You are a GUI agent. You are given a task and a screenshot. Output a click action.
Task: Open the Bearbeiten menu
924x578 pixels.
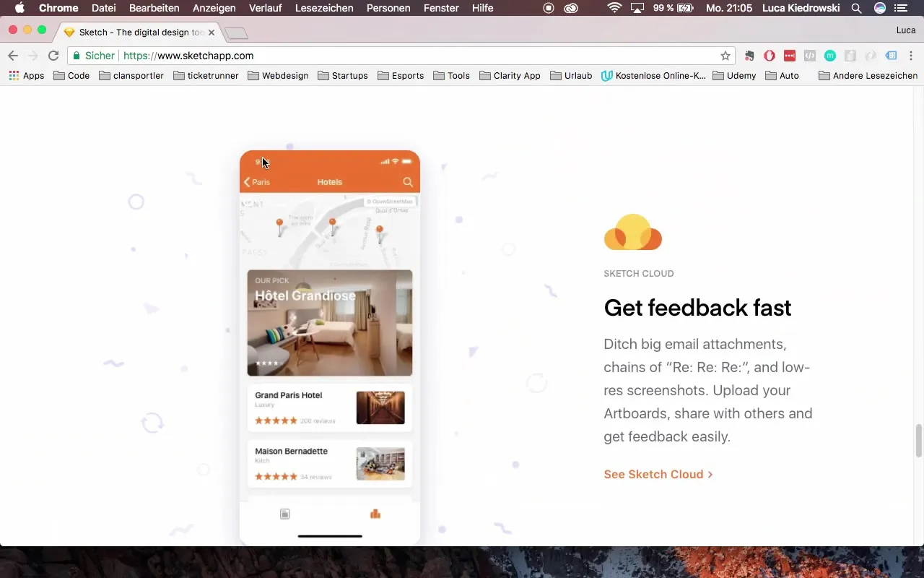tap(154, 8)
